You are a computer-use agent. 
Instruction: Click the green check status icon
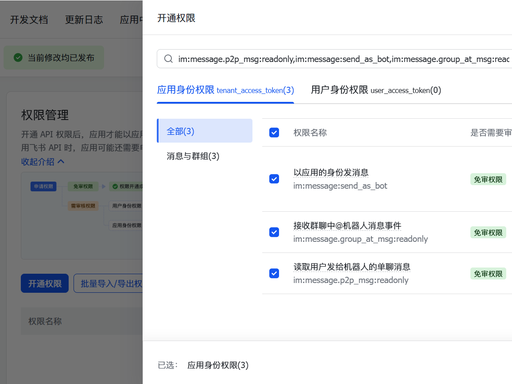[18, 58]
